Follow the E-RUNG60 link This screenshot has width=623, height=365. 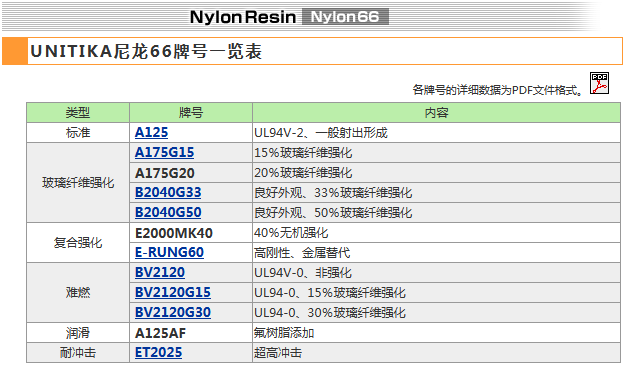point(169,252)
